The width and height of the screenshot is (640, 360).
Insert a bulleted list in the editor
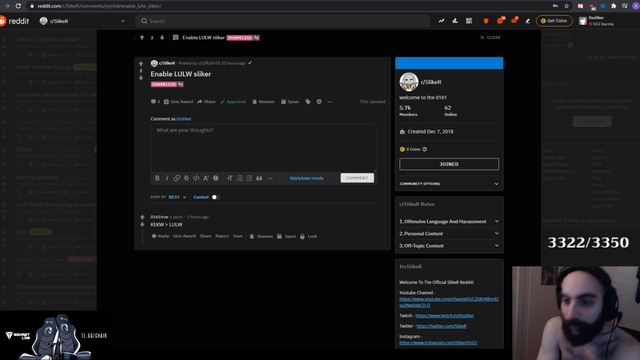click(x=240, y=178)
